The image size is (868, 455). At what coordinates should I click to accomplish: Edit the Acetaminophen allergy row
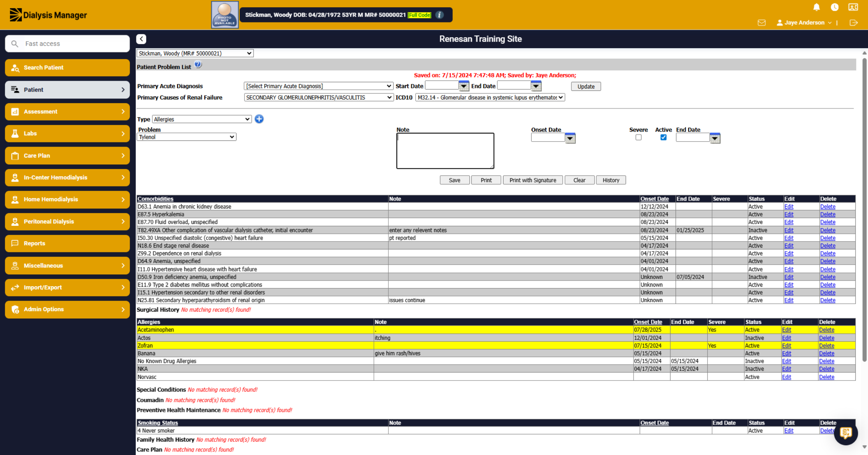point(787,330)
